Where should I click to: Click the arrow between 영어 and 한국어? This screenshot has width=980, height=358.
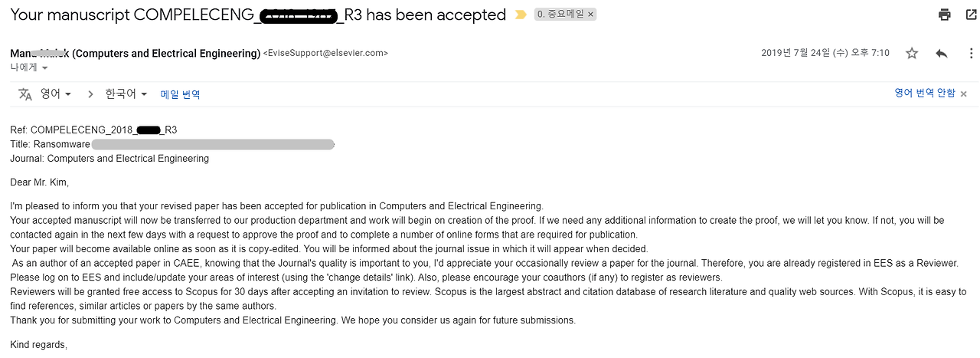click(x=90, y=94)
